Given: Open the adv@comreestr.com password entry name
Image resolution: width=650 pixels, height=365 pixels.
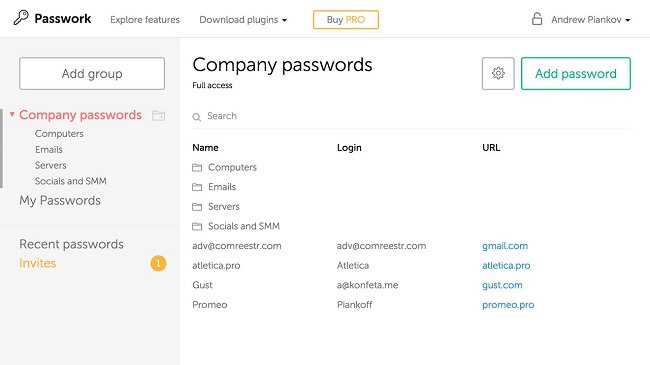Looking at the screenshot, I should [x=237, y=246].
